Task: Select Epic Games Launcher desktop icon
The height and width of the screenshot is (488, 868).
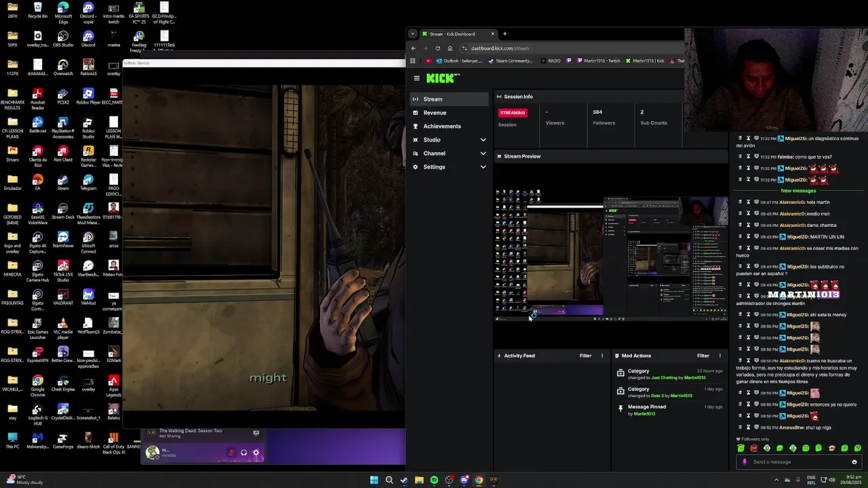Action: point(37,328)
